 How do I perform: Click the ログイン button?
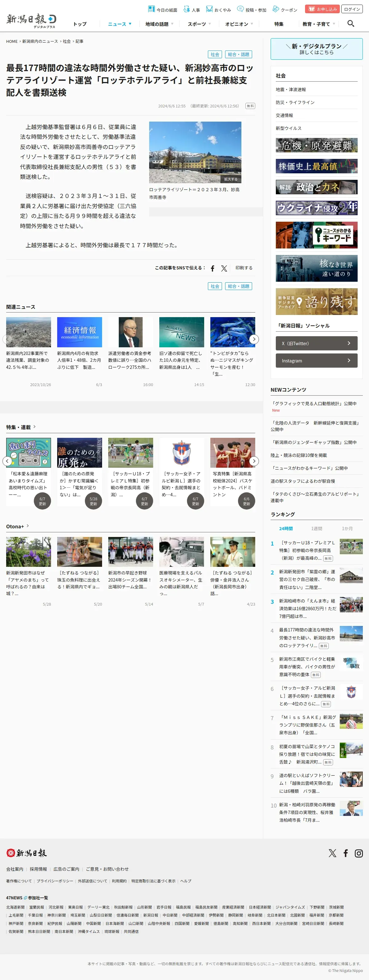(x=352, y=9)
